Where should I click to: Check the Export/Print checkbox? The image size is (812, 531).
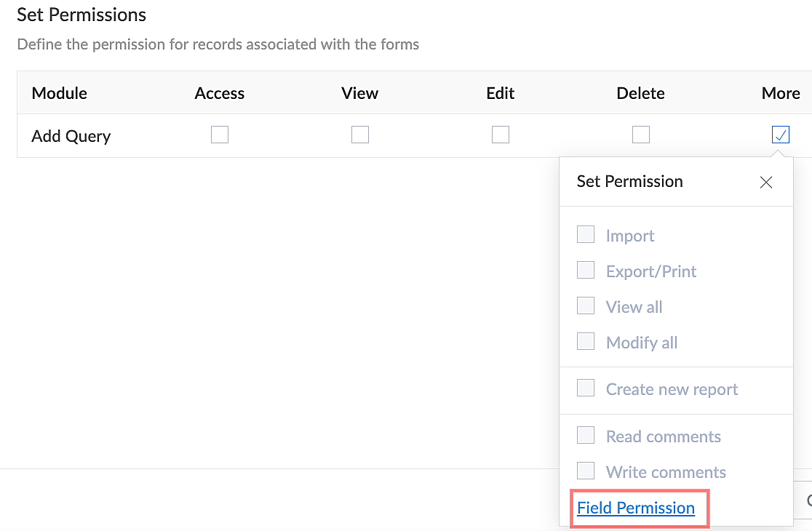coord(586,270)
